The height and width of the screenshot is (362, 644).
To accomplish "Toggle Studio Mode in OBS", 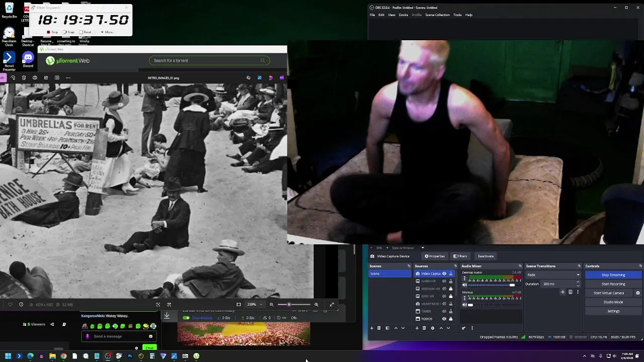I will point(613,302).
